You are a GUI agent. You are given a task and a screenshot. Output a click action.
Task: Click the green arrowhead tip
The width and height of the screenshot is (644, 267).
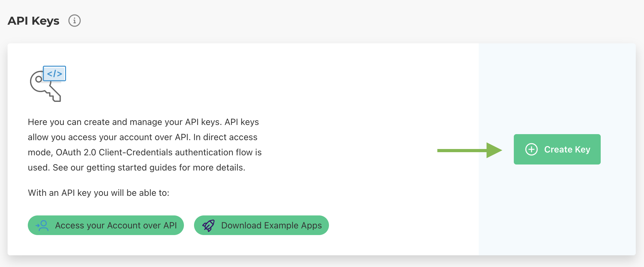(x=499, y=150)
